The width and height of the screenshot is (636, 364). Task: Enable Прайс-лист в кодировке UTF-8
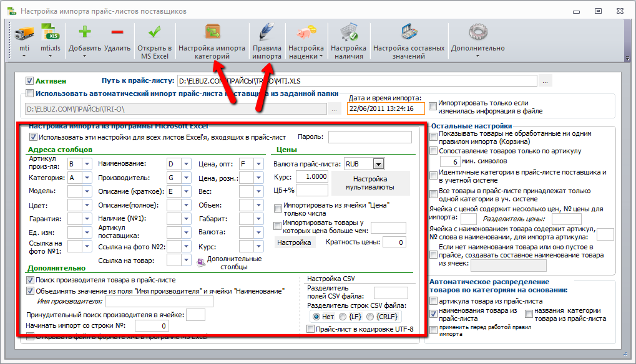pyautogui.click(x=311, y=329)
